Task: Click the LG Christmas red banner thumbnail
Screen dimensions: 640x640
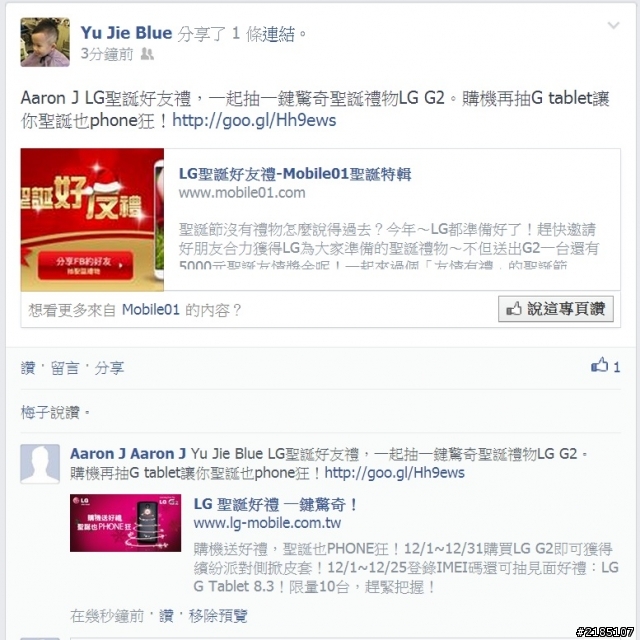Action: click(92, 220)
